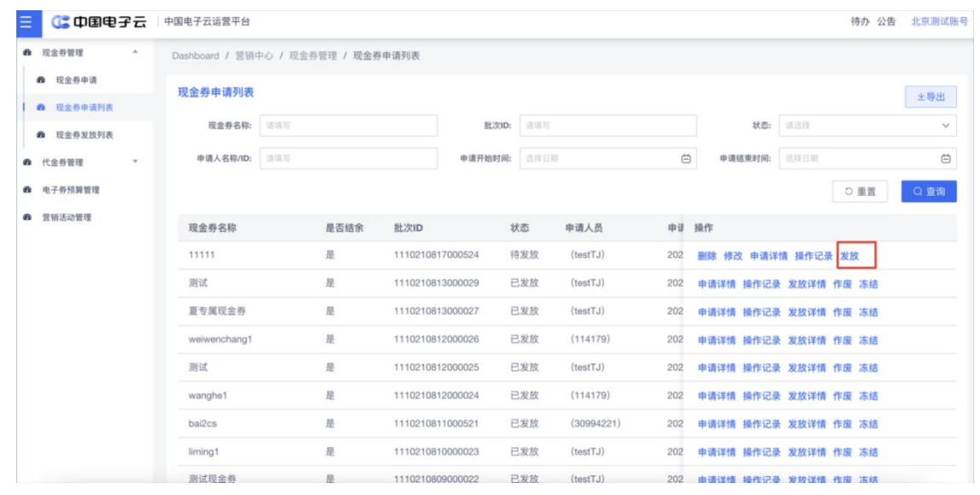Click 营销中心 in the breadcrumb
This screenshot has width=980, height=495.
(254, 56)
